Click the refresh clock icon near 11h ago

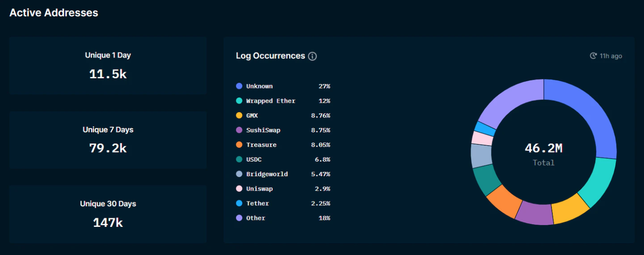point(593,56)
